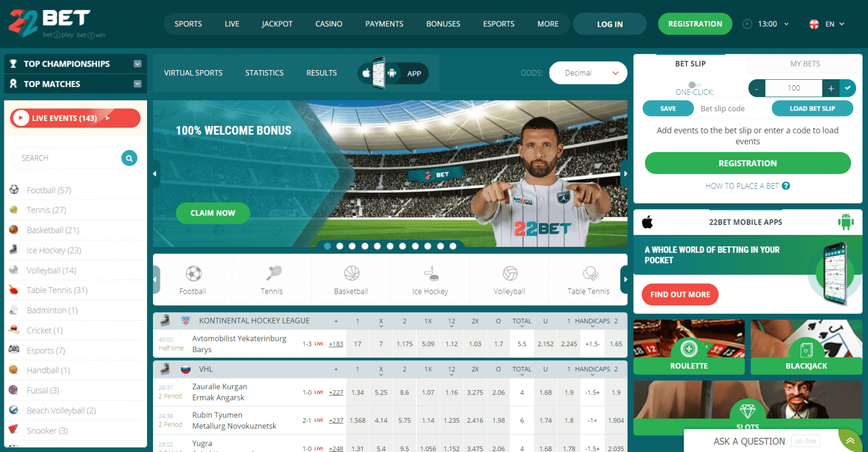Screen dimensions: 868x452
Task: Open the Basketball icon tile in sports carousel
Action: tap(351, 280)
